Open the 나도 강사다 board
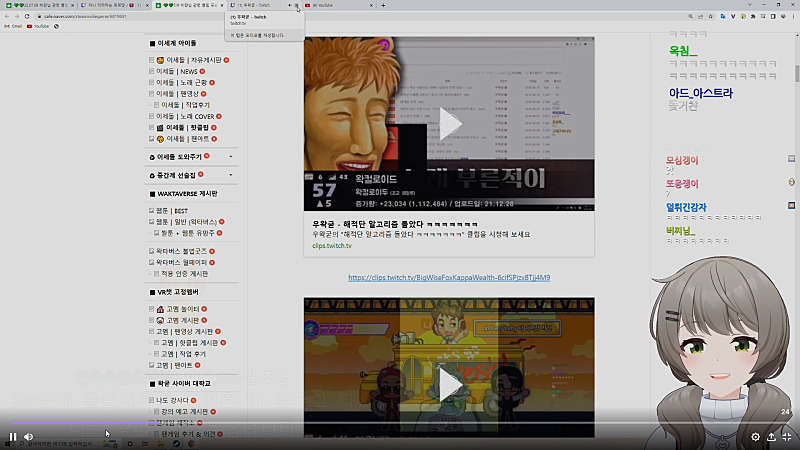 (172, 401)
